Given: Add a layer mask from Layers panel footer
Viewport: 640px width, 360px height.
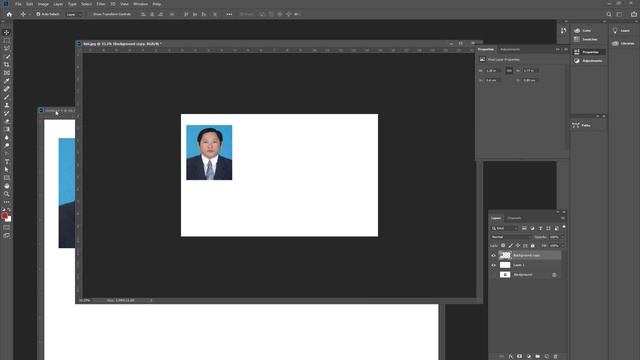Looking at the screenshot, I should 520,356.
